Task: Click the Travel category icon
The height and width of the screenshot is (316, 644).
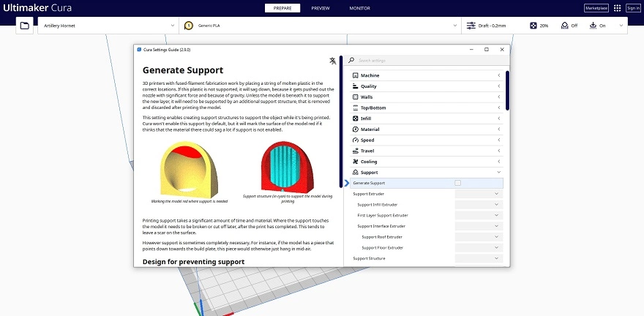Action: (355, 151)
